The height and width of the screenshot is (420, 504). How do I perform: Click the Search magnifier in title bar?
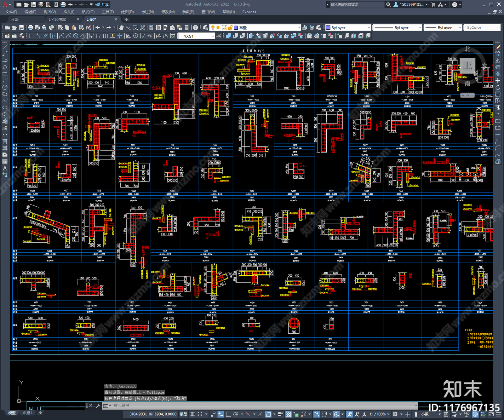(388, 4)
